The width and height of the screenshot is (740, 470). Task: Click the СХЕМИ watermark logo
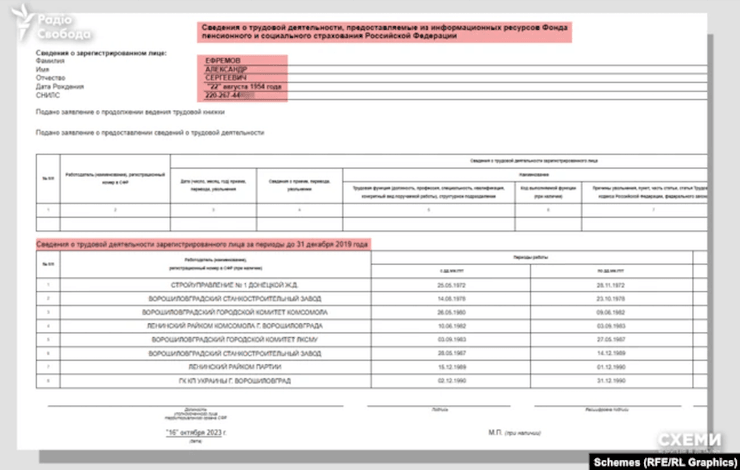(x=688, y=437)
